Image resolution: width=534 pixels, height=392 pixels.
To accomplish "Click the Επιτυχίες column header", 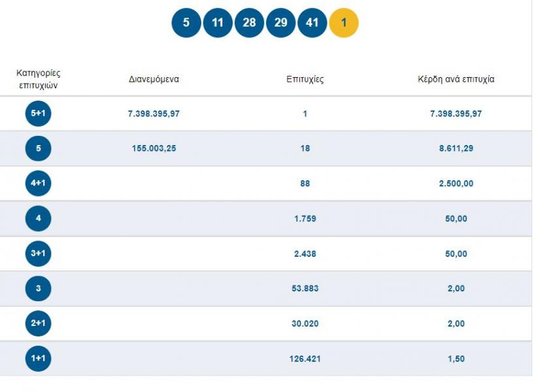I will [305, 79].
